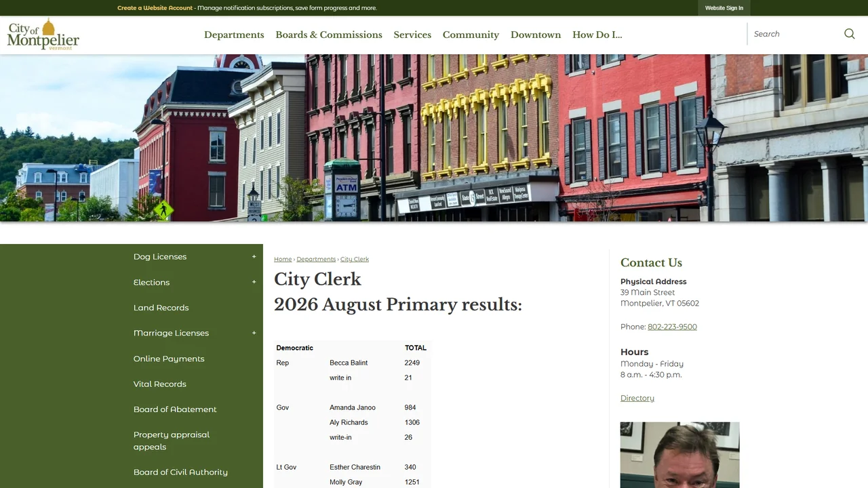
Task: Open the Services menu
Action: 412,35
